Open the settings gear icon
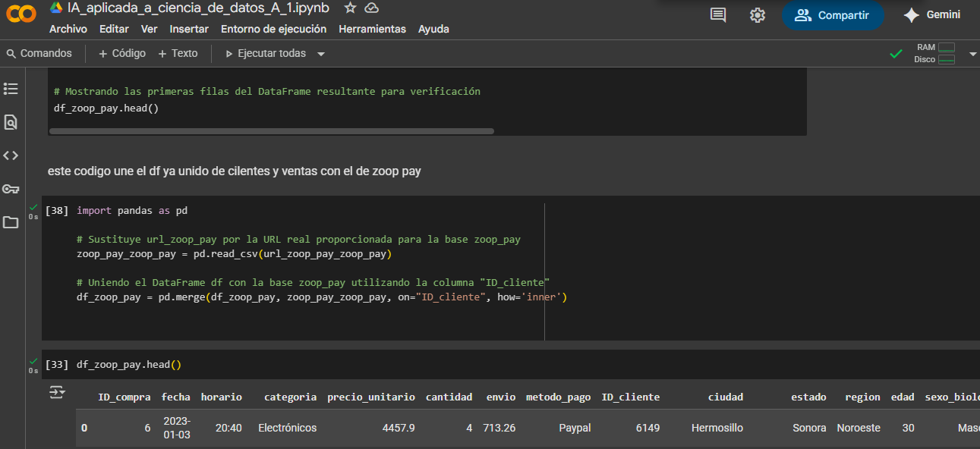This screenshot has height=449, width=980. point(758,15)
